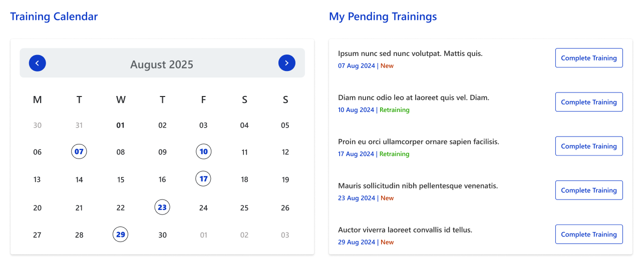644x264 pixels.
Task: Complete training for 'Ipsum nunc sed nunc'
Action: coord(588,58)
